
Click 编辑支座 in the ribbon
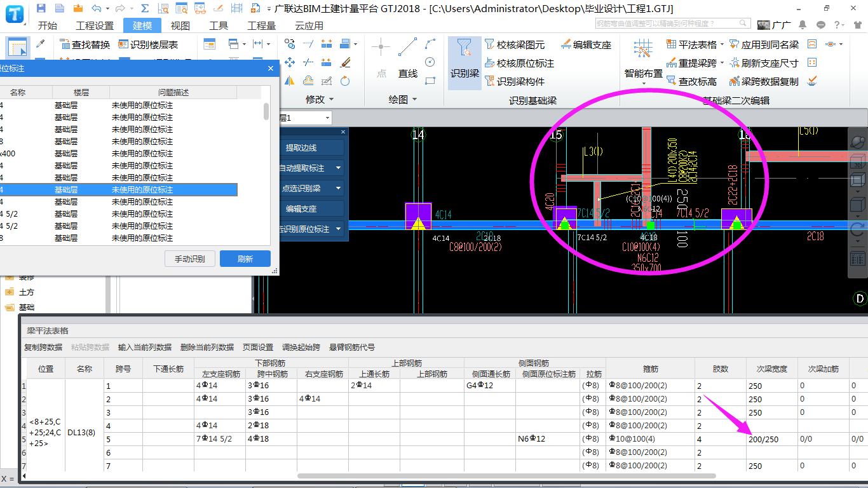[587, 44]
